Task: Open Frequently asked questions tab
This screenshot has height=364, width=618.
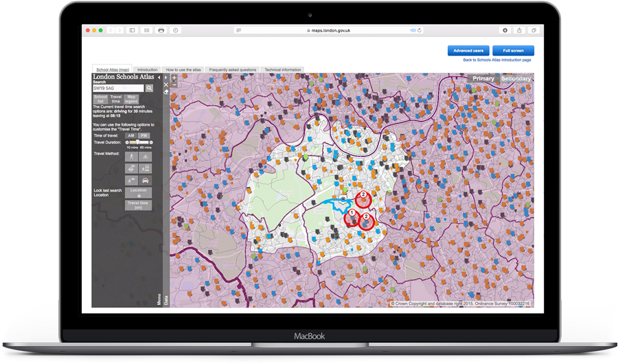Action: coord(233,69)
